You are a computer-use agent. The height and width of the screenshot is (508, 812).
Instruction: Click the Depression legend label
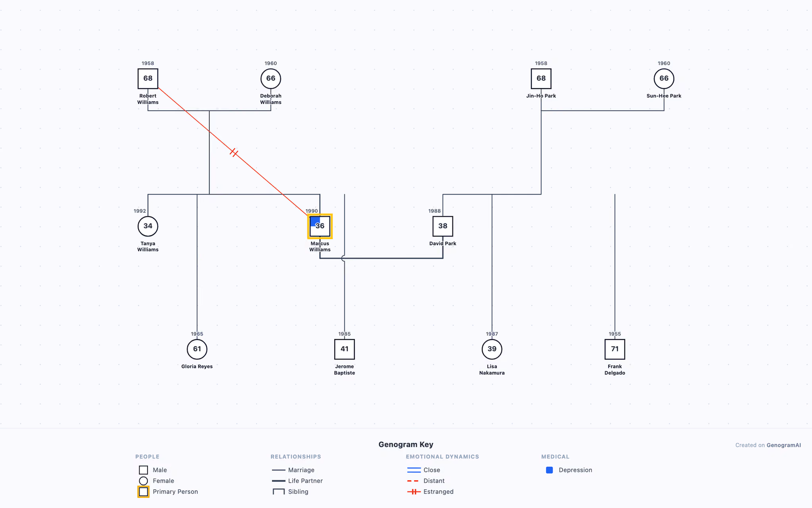pyautogui.click(x=575, y=470)
